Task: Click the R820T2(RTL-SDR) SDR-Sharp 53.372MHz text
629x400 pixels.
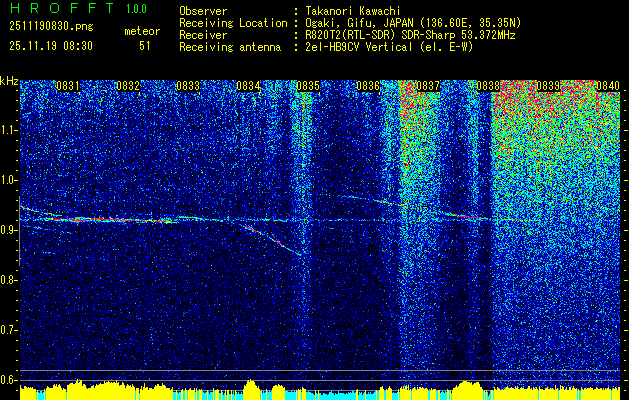Action: point(410,35)
